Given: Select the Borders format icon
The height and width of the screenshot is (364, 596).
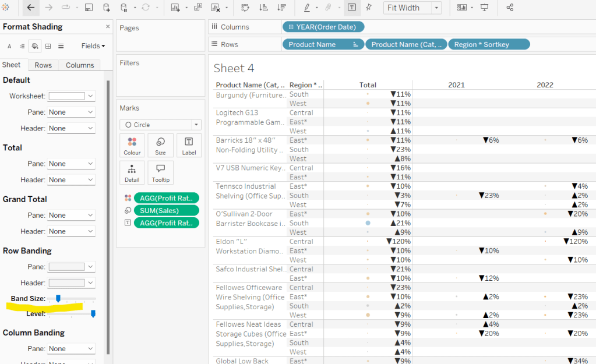Looking at the screenshot, I should (48, 46).
